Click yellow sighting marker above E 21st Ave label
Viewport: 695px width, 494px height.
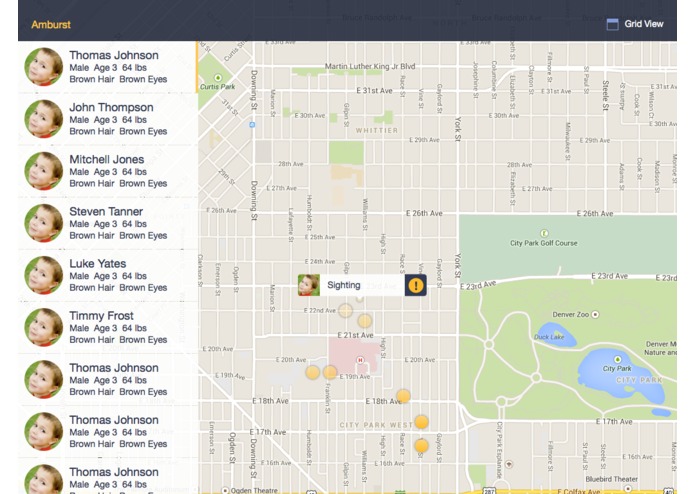point(364,321)
